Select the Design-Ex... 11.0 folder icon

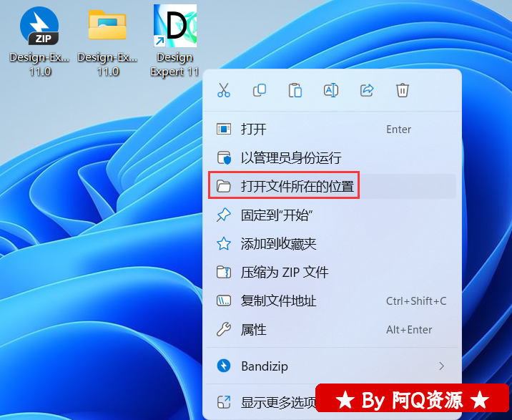(x=107, y=25)
